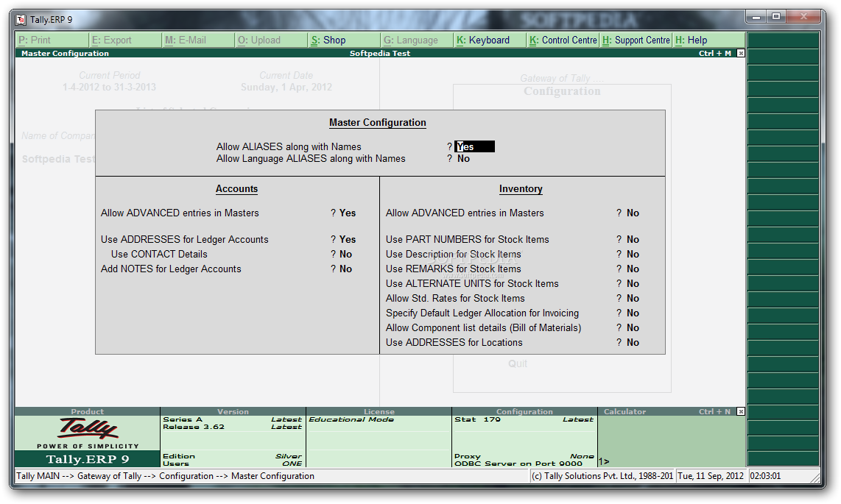Toggle Add NOTES for Ledger Accounts value
Screen dimensions: 841x504
[x=346, y=269]
